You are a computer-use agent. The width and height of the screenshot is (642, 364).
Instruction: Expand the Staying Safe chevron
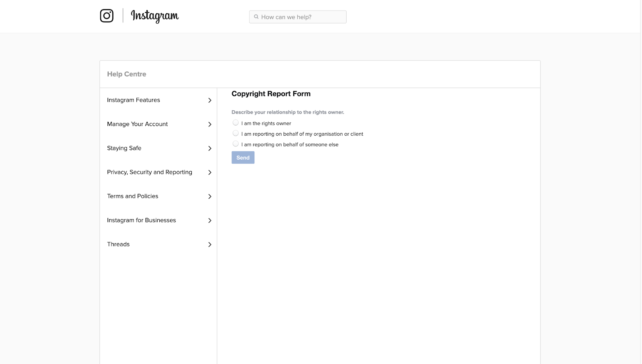(209, 148)
